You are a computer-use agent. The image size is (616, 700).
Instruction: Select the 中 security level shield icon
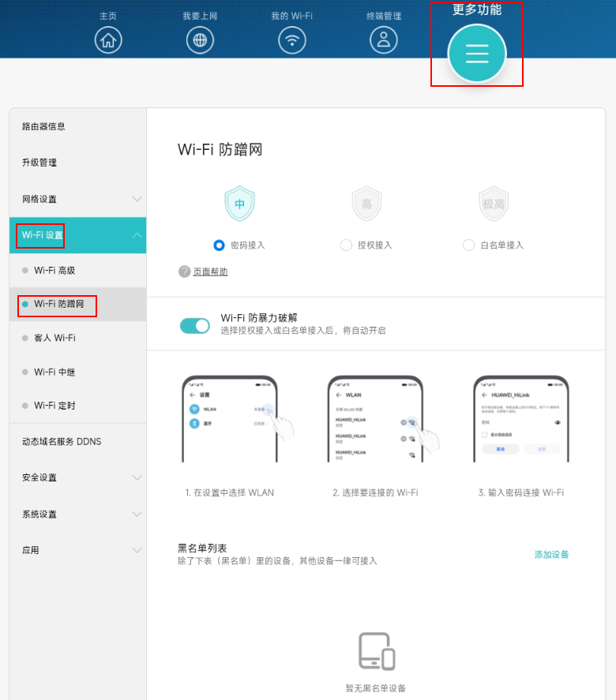pos(239,204)
